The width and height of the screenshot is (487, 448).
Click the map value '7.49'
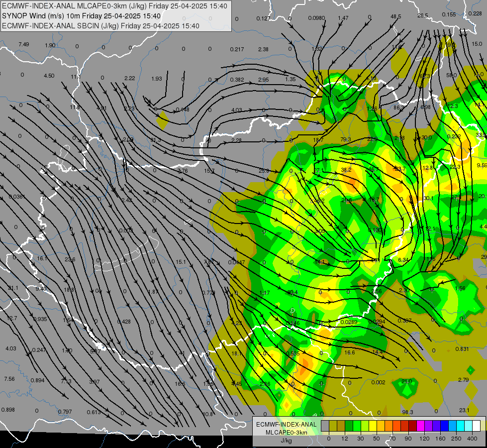(23, 44)
